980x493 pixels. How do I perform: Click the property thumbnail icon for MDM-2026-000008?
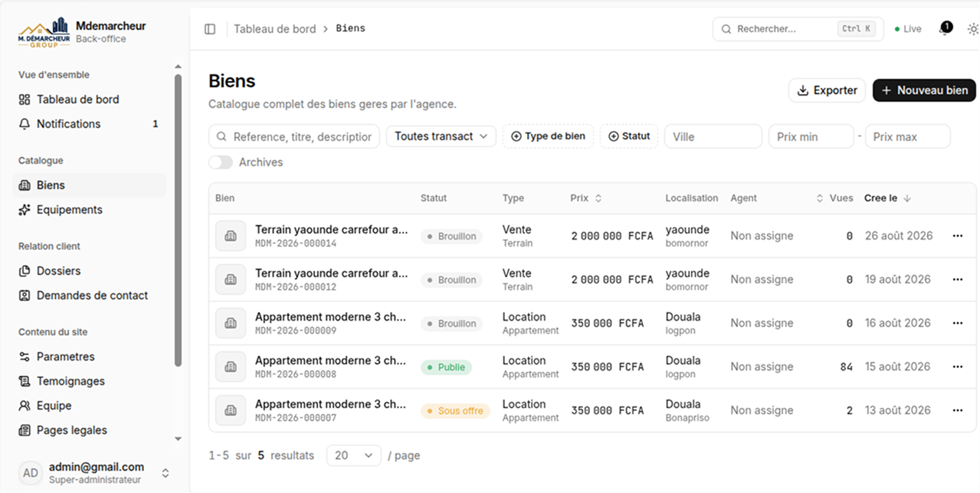(230, 367)
